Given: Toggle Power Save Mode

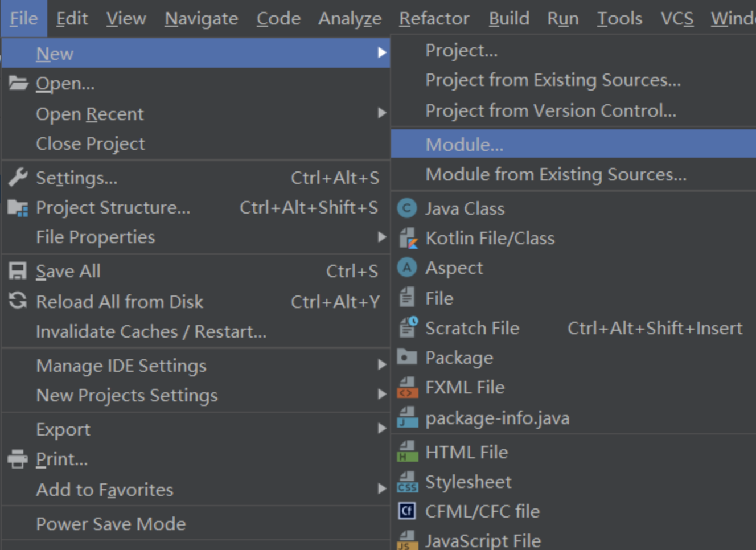Looking at the screenshot, I should [x=111, y=524].
